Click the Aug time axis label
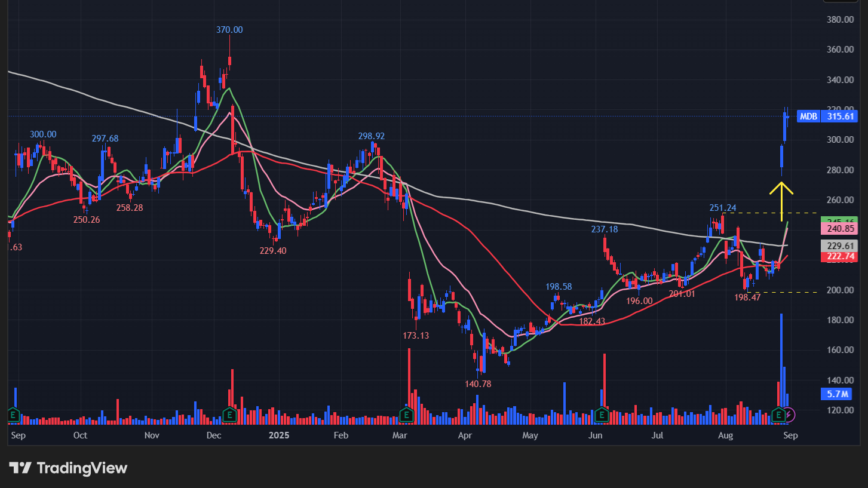 click(x=726, y=435)
